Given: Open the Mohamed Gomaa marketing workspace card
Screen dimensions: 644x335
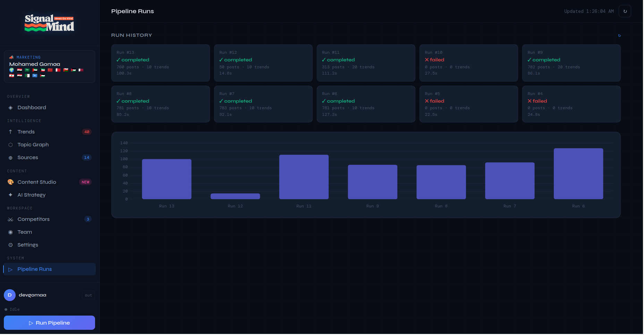Looking at the screenshot, I should 50,67.
